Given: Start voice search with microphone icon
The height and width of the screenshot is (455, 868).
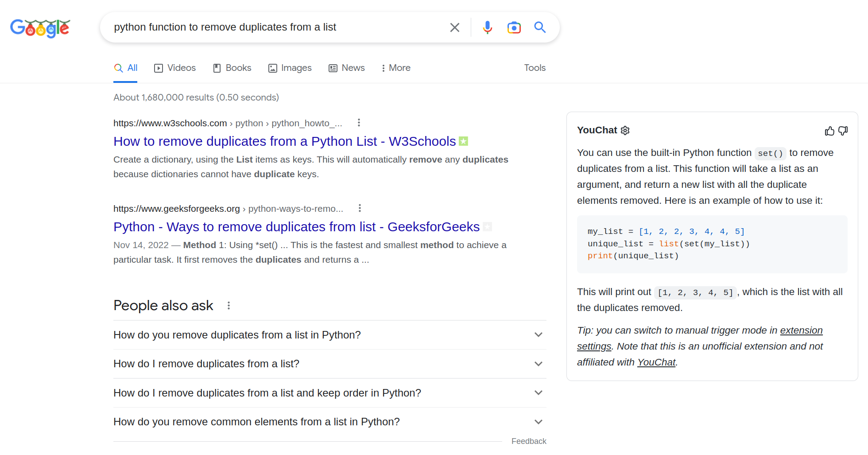Looking at the screenshot, I should [487, 27].
